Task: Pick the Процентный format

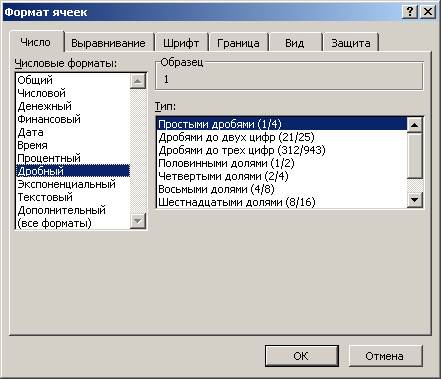Action: 73,158
